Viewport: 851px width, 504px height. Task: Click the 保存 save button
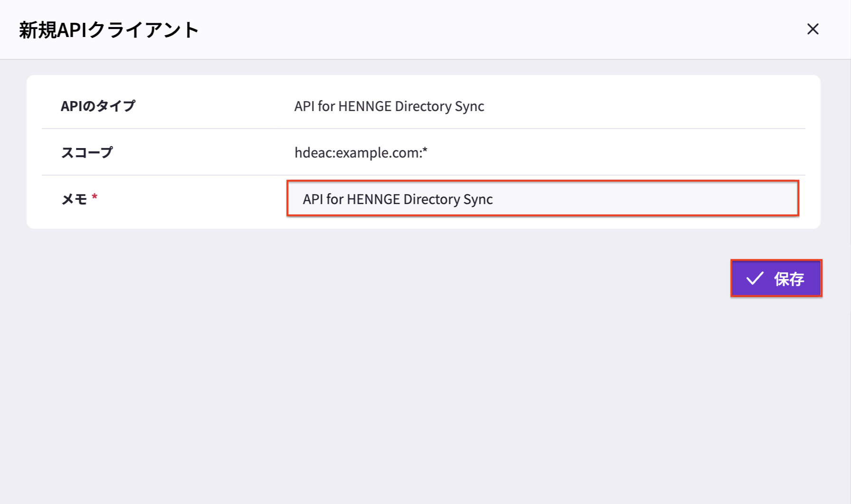click(776, 279)
